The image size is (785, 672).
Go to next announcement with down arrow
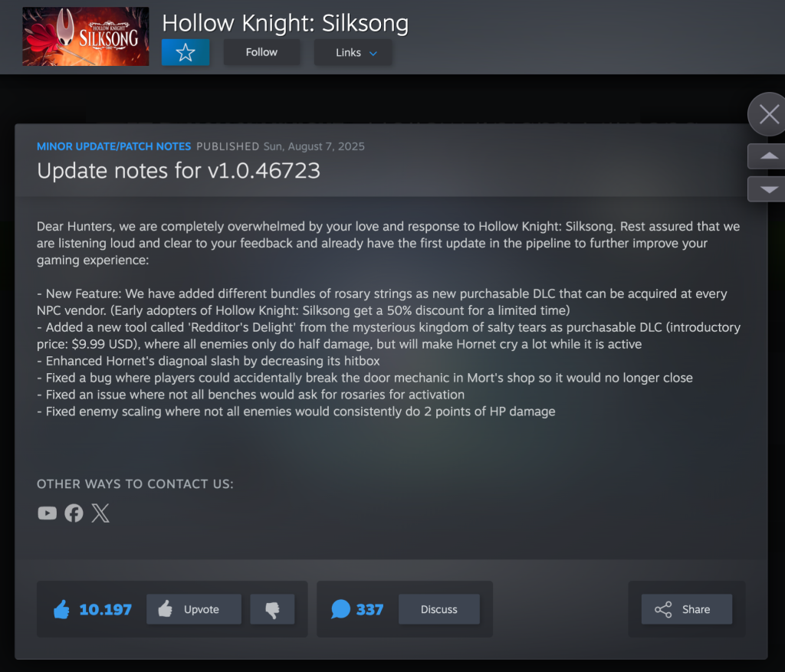(x=767, y=189)
